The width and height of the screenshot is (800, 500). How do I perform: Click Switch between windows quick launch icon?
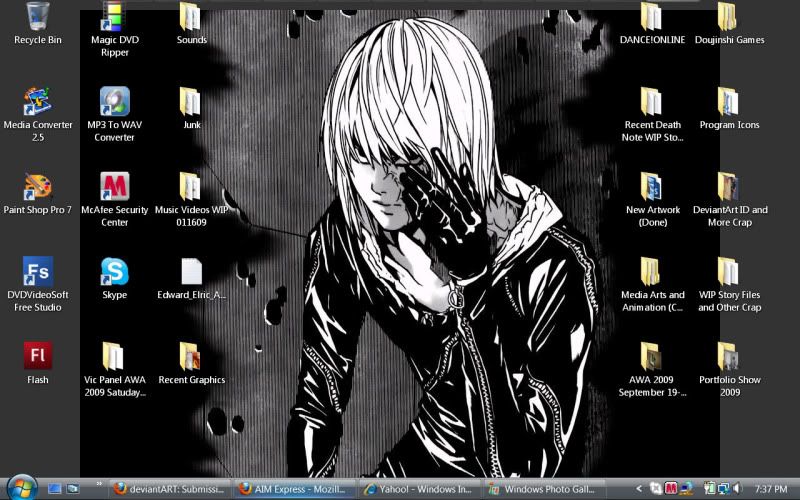click(73, 489)
